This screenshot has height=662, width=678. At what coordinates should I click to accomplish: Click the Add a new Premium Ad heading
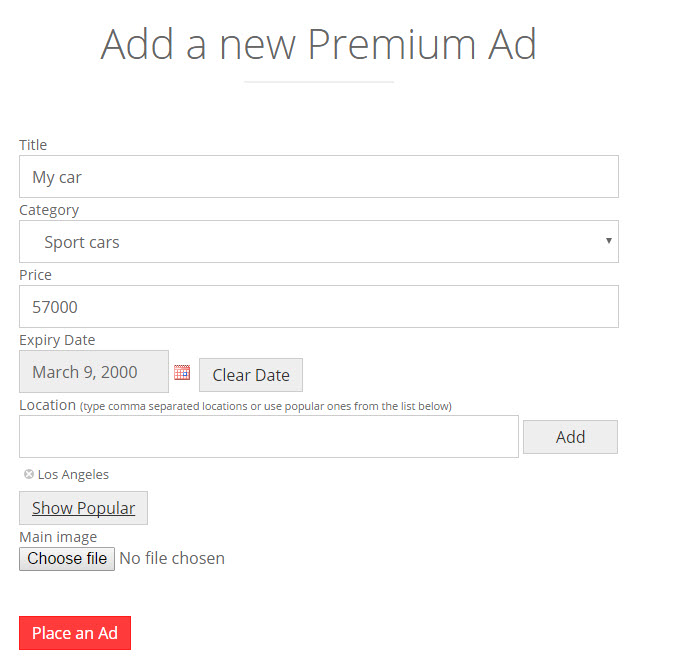click(x=318, y=45)
